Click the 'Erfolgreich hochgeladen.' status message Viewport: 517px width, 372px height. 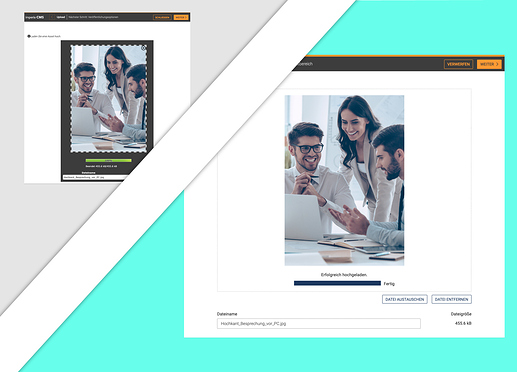click(344, 275)
